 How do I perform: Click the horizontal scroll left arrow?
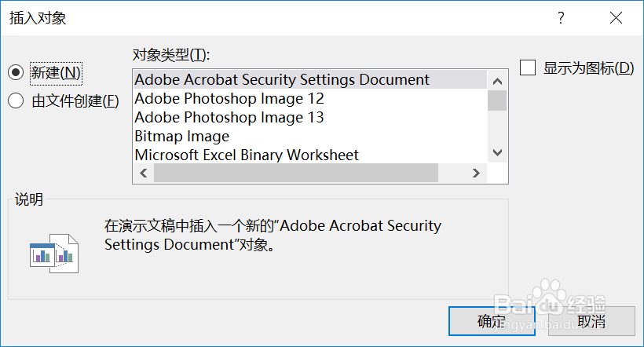coord(144,173)
